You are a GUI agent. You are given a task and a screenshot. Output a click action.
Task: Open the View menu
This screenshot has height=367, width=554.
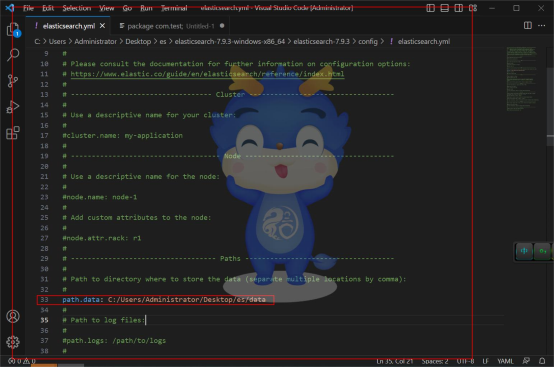click(x=106, y=8)
